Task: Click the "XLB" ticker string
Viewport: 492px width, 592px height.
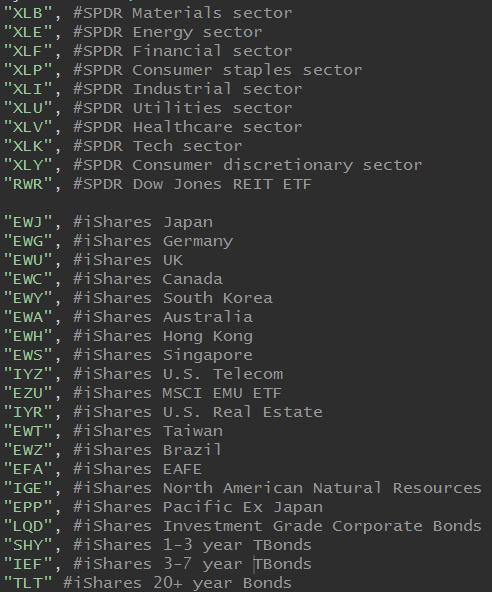Action: 28,13
